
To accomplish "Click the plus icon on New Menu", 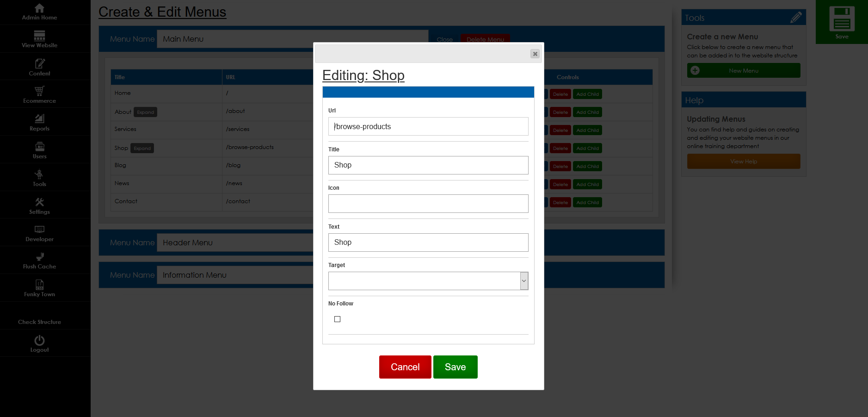I will click(x=695, y=70).
